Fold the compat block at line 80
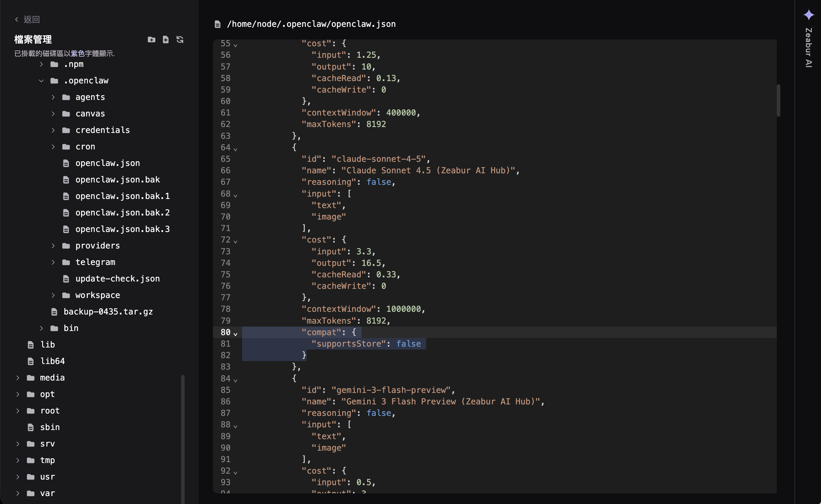Image resolution: width=821 pixels, height=504 pixels. pyautogui.click(x=235, y=334)
